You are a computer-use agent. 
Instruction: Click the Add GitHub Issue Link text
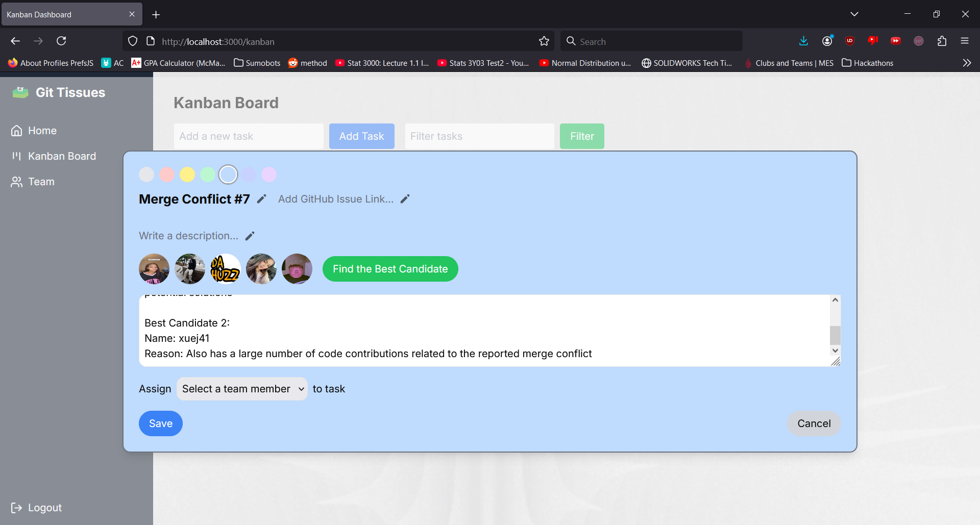(336, 199)
